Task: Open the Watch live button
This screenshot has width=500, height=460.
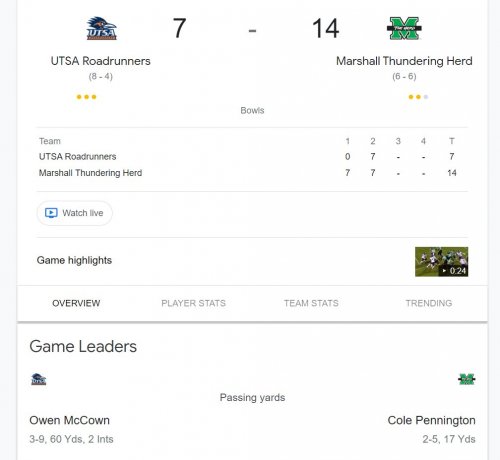Action: coord(74,213)
